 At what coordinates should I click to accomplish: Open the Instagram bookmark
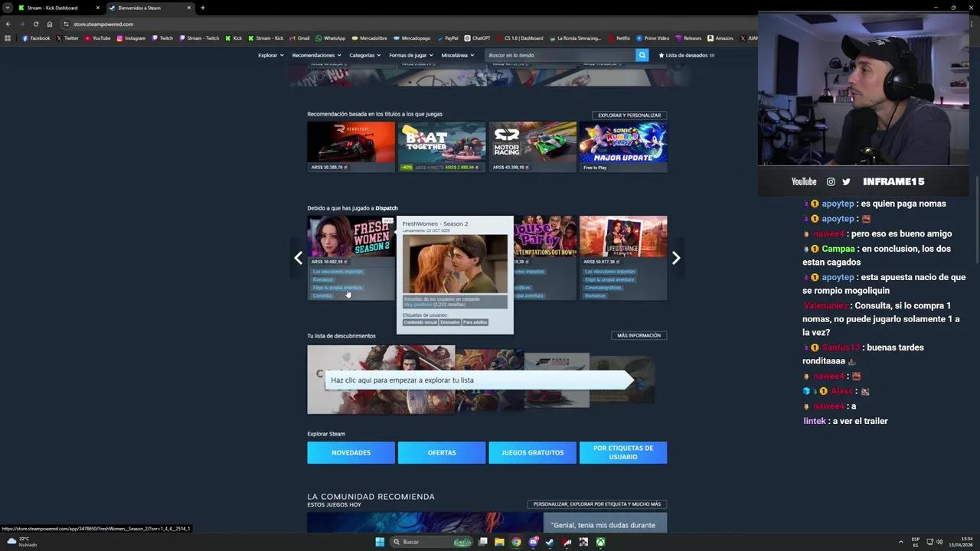(x=131, y=38)
